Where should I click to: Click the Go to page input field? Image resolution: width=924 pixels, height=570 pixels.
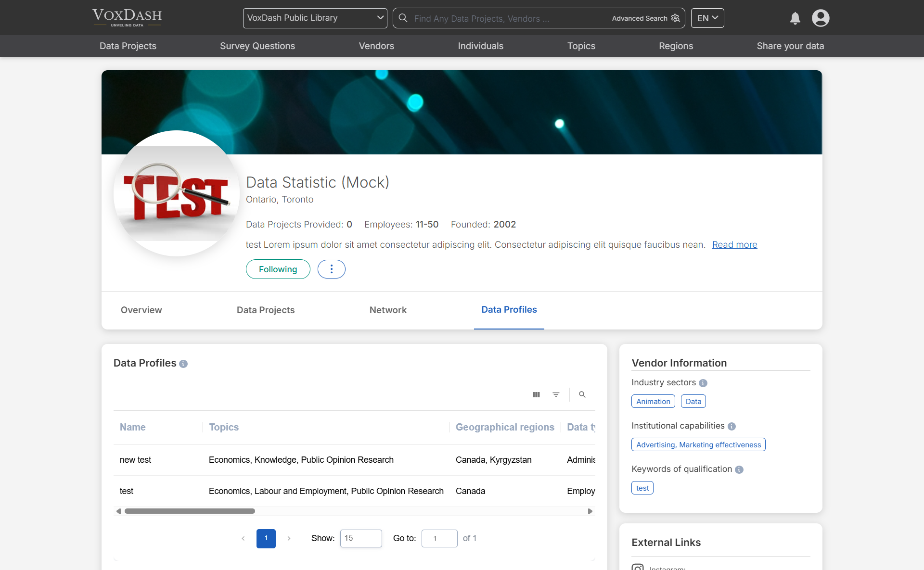pos(439,538)
